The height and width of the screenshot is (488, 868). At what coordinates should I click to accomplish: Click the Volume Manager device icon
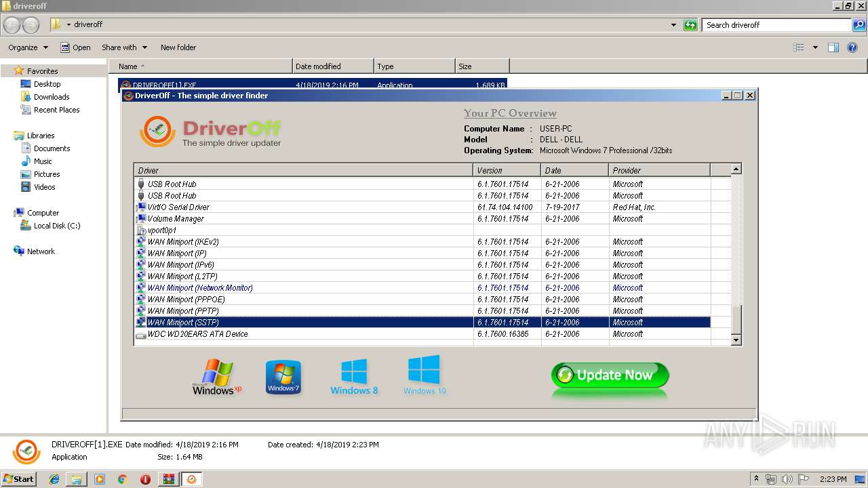pyautogui.click(x=141, y=219)
